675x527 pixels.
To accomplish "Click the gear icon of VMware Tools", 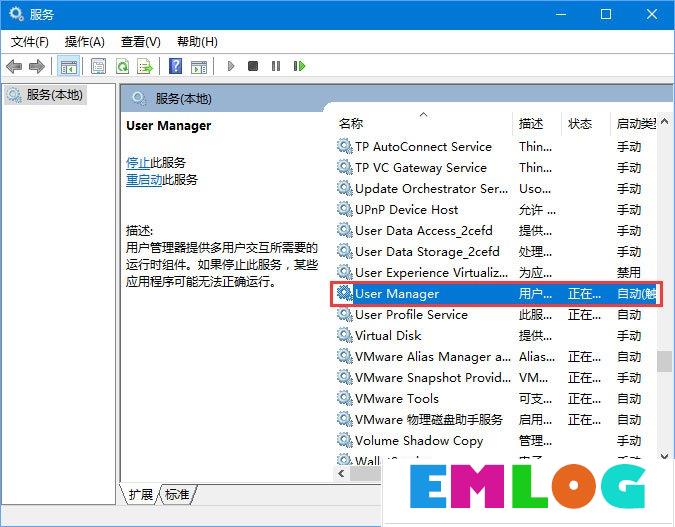I will pyautogui.click(x=345, y=398).
